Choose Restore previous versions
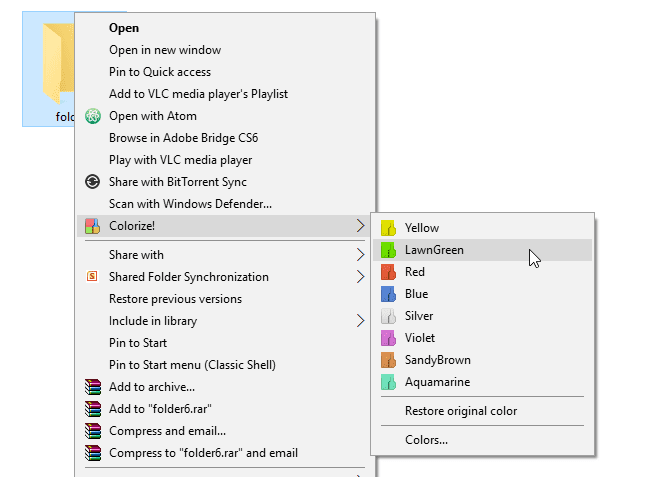 coord(175,299)
